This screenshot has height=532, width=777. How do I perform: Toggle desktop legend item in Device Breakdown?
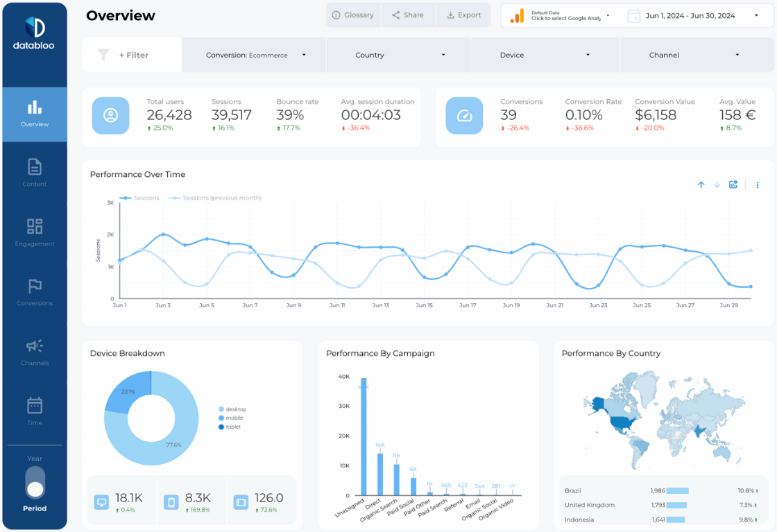coord(232,409)
